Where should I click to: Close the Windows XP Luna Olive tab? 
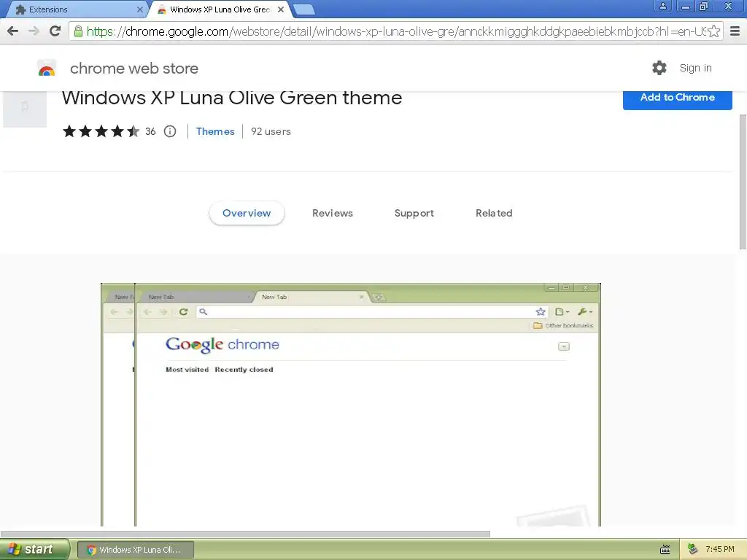(x=281, y=9)
